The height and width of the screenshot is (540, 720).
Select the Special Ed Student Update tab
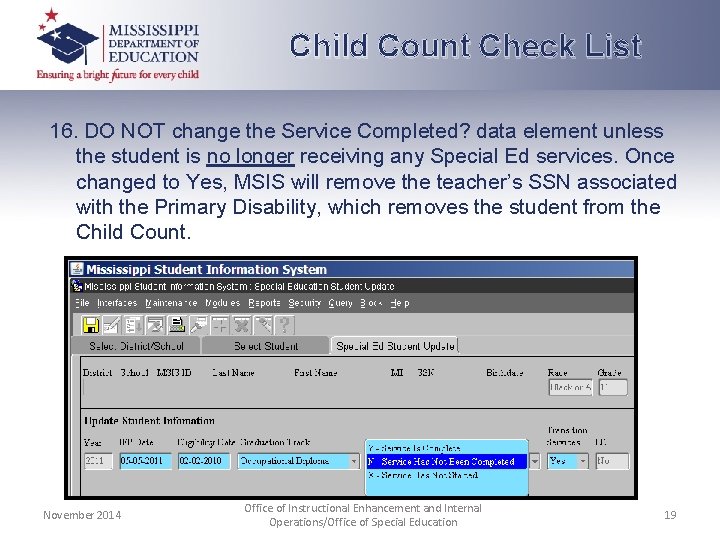tap(395, 346)
